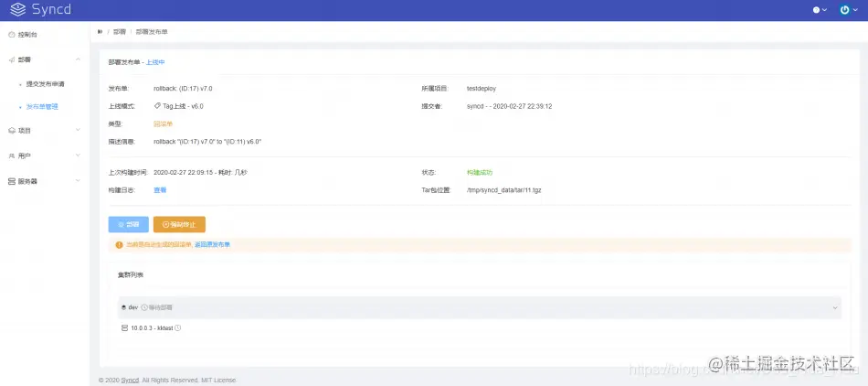This screenshot has height=386, width=868.
Task: Click the 上线中 status label
Action: 155,62
